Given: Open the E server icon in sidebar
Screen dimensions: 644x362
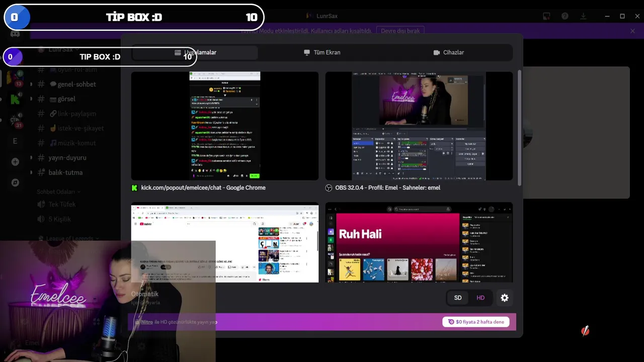Looking at the screenshot, I should click(x=15, y=141).
